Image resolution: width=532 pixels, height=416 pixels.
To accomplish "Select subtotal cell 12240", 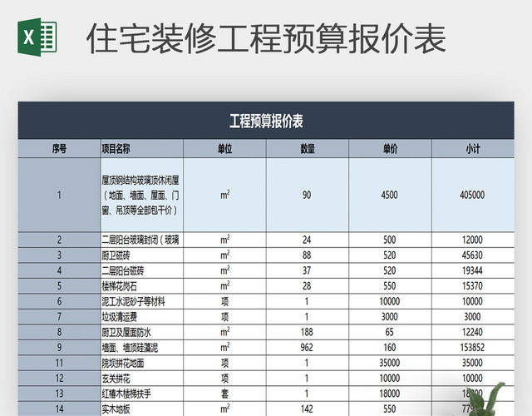I will click(473, 332).
